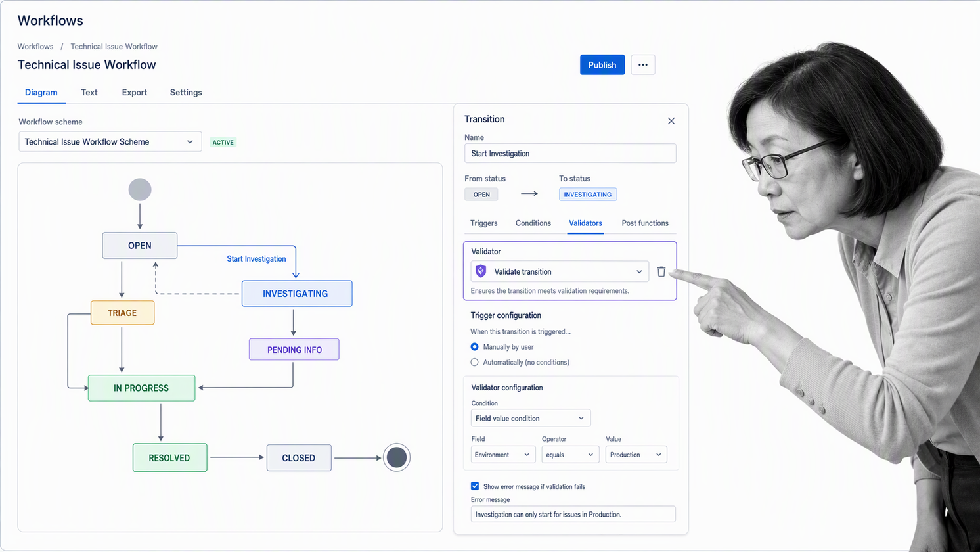This screenshot has height=552, width=980.
Task: Delete the validator with the trash icon
Action: (661, 272)
